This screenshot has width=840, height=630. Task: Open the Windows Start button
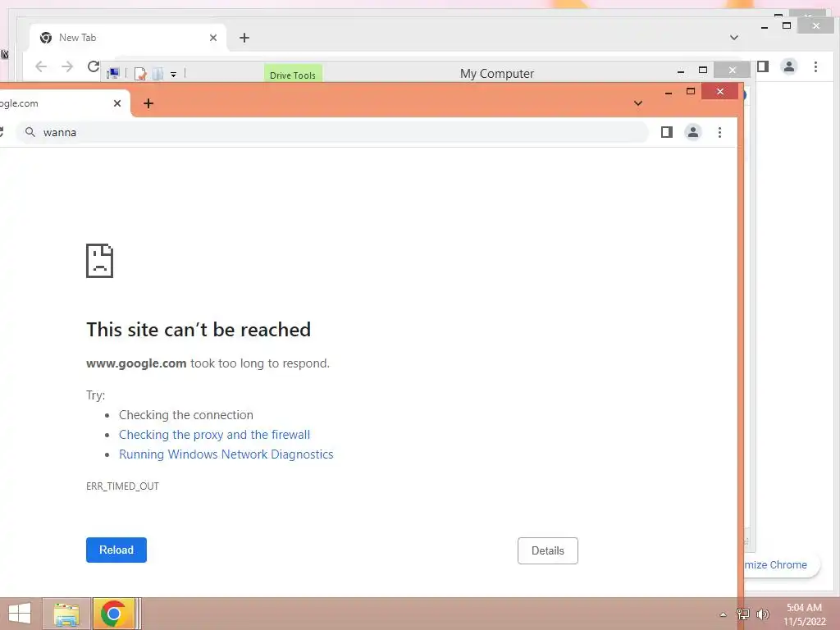(x=20, y=614)
